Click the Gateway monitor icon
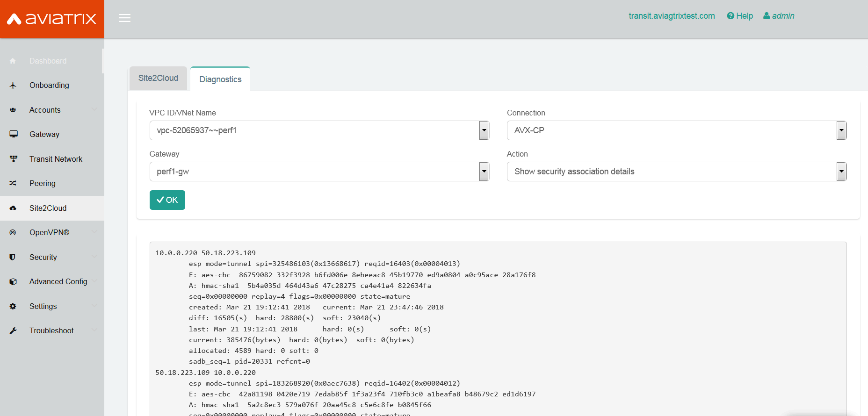The height and width of the screenshot is (416, 868). [x=14, y=134]
